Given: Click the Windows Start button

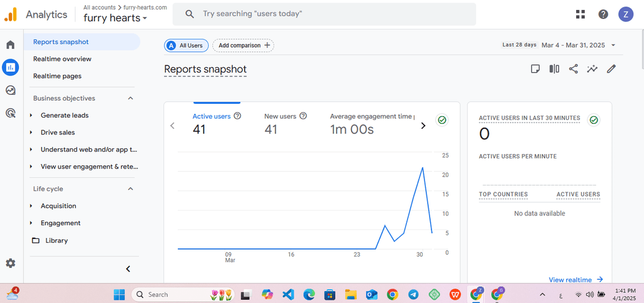Looking at the screenshot, I should [x=119, y=294].
